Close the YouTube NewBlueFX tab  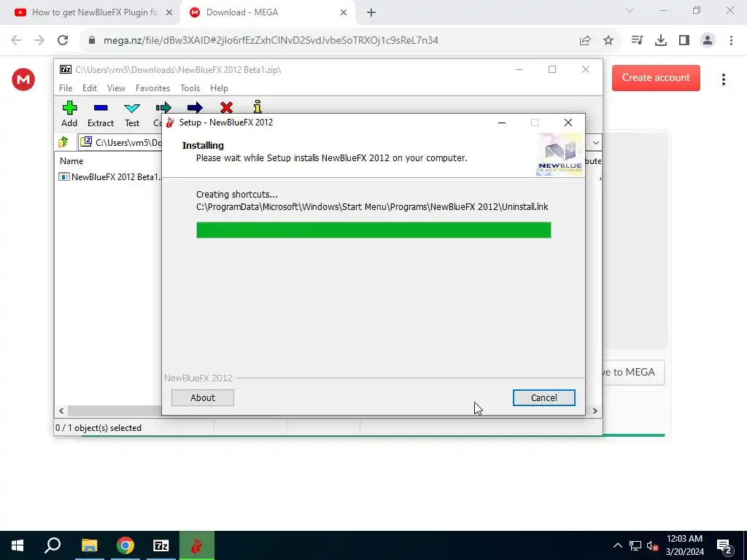point(169,13)
